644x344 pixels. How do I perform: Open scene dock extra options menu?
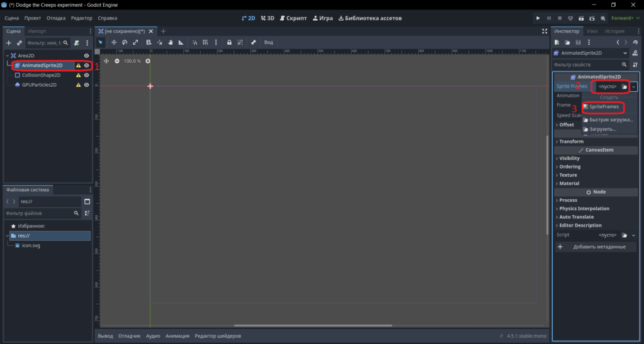click(x=87, y=43)
